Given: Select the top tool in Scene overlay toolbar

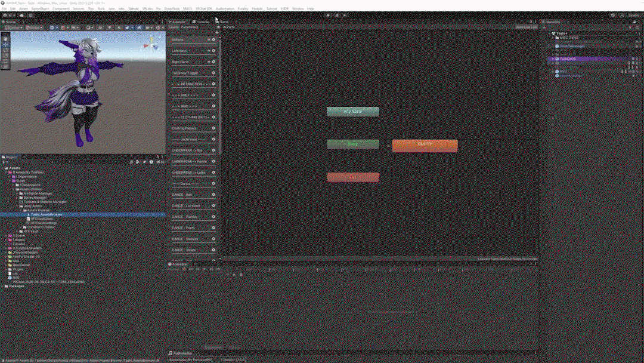Looking at the screenshot, I should (x=5, y=39).
